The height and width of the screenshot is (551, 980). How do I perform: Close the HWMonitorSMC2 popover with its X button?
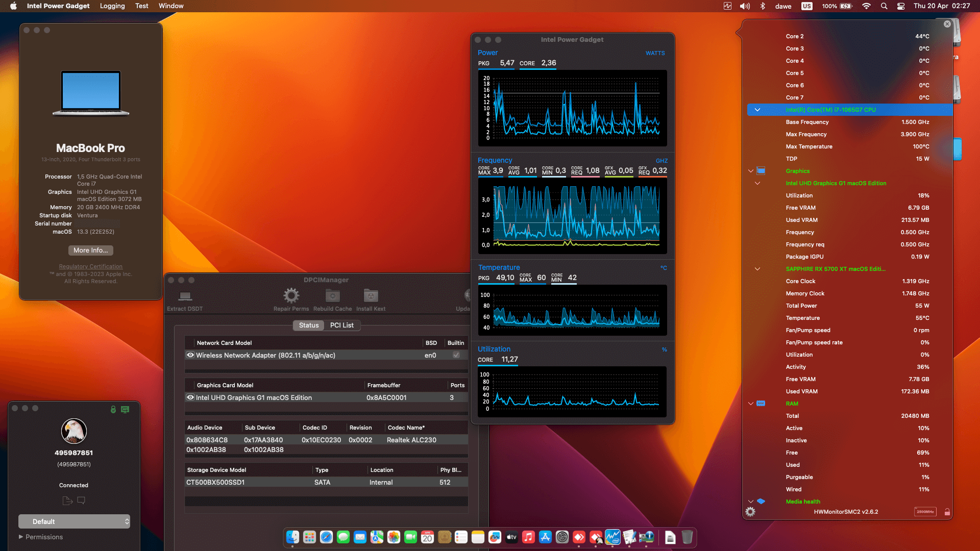pyautogui.click(x=947, y=24)
